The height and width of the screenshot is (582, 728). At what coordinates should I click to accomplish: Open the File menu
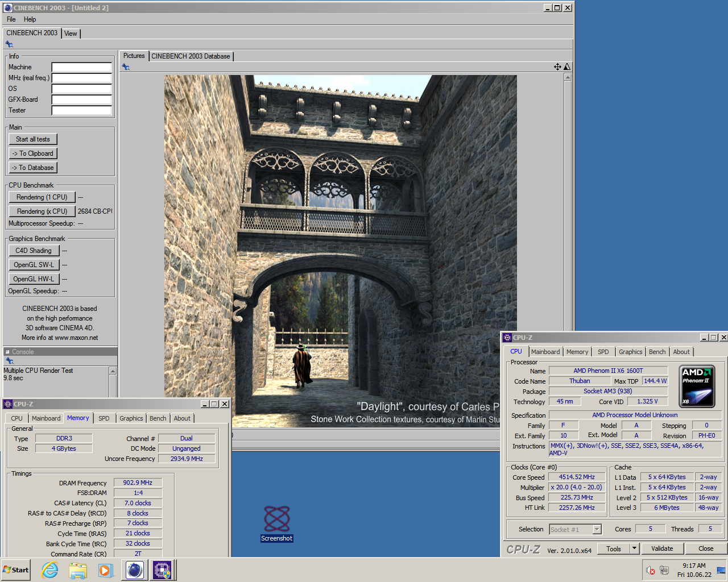pyautogui.click(x=11, y=19)
